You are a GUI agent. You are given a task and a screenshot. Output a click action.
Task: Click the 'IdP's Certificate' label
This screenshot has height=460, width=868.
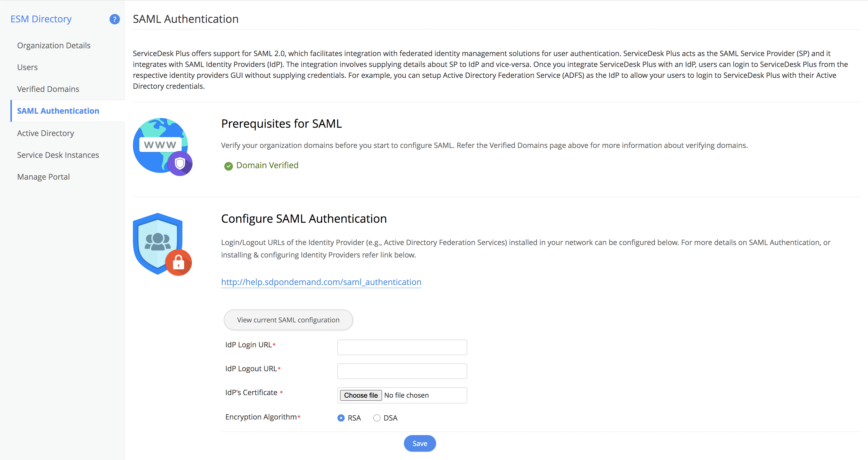point(251,393)
